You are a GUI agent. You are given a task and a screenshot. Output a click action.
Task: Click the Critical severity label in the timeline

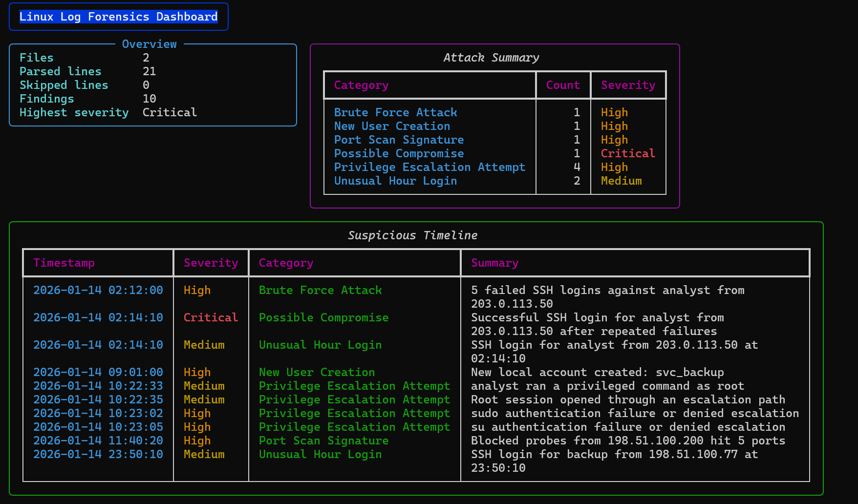211,317
